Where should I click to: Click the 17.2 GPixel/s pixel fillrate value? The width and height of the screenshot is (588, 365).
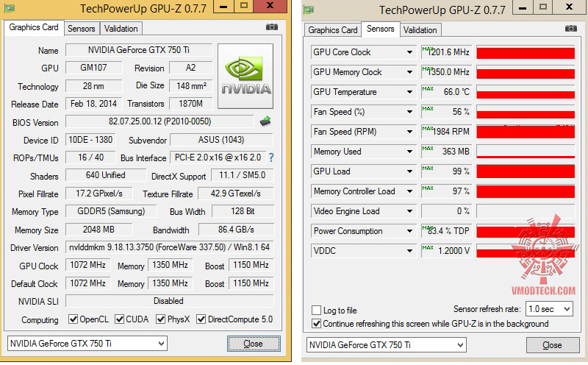[x=98, y=194]
